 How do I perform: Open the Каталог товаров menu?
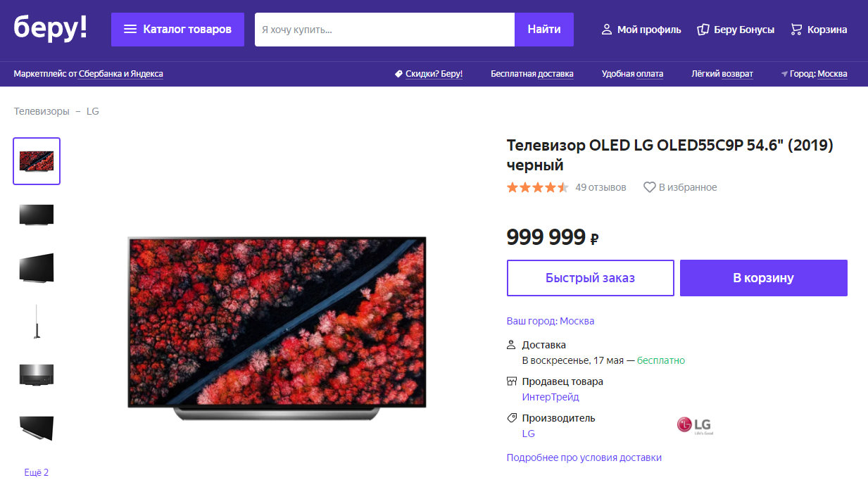click(x=177, y=30)
